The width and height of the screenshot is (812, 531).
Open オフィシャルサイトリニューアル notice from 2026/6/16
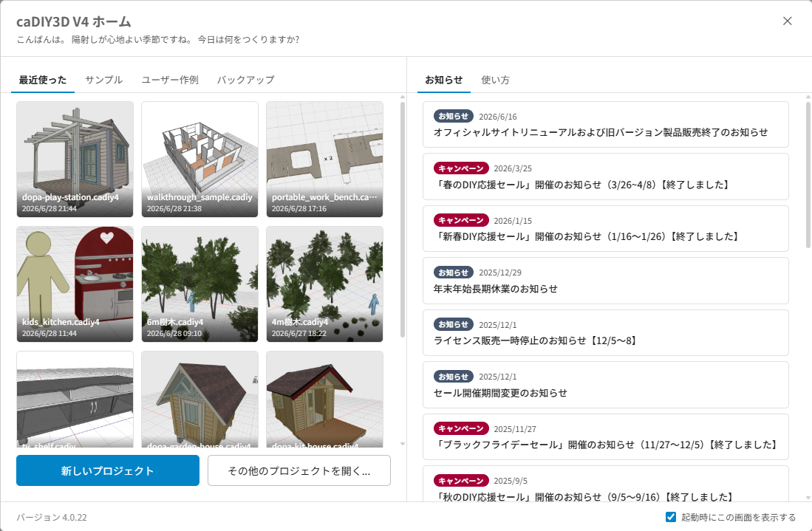pyautogui.click(x=605, y=125)
